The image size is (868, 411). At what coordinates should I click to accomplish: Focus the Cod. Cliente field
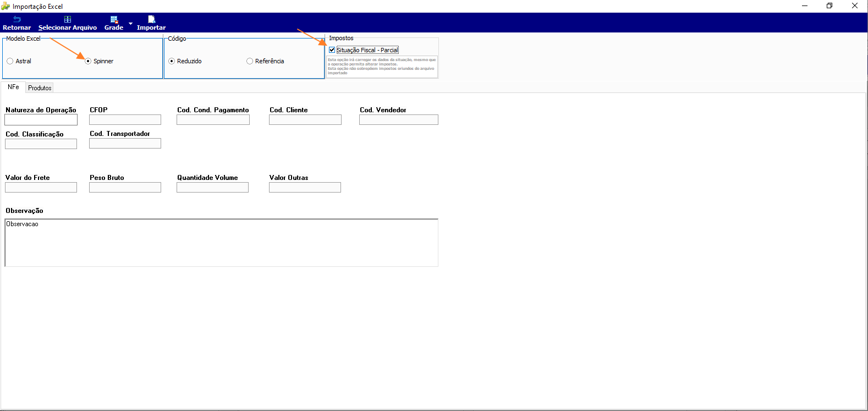point(305,119)
